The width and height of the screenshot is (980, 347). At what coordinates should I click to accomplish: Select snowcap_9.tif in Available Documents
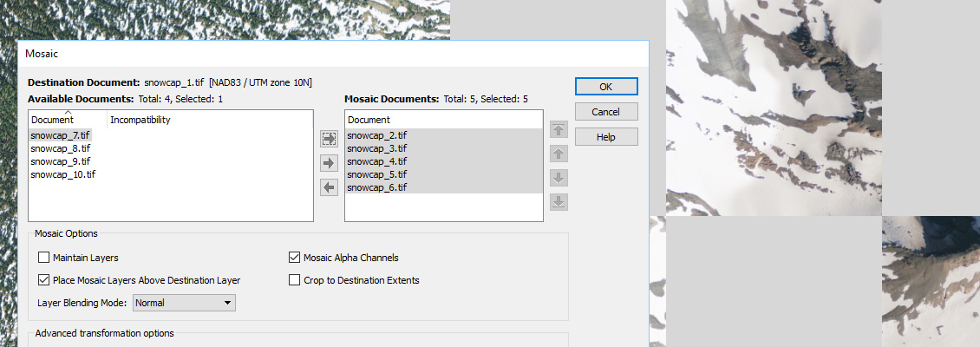[61, 161]
